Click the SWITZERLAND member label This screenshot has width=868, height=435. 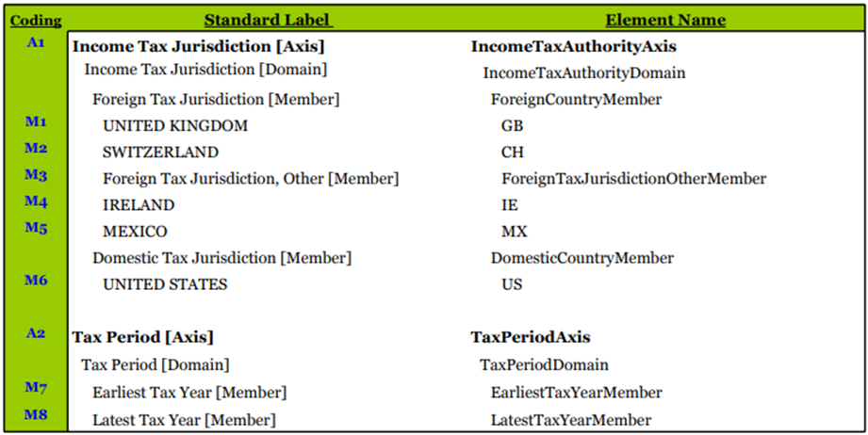tap(160, 152)
